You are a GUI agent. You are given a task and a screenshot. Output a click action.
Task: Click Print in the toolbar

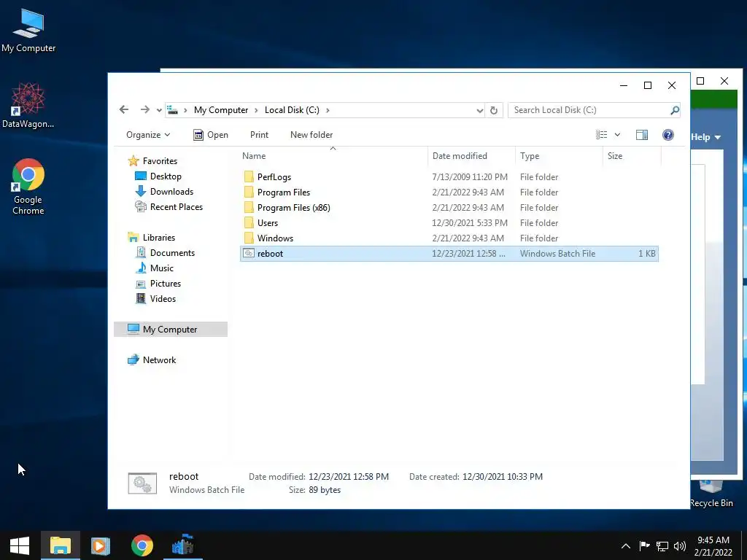tap(259, 135)
